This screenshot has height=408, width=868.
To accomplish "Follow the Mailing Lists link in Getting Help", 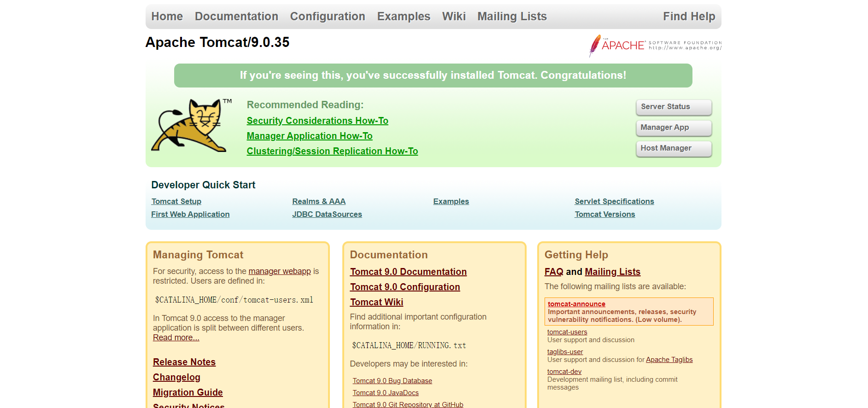I will [613, 272].
